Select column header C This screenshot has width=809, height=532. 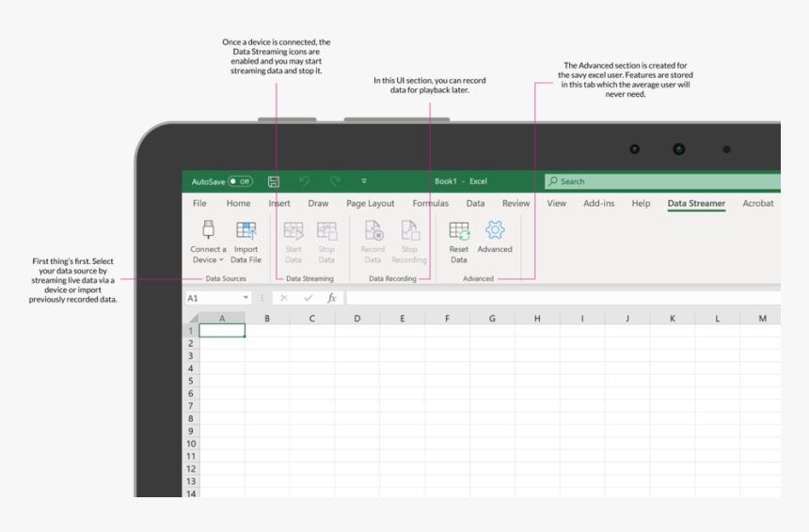pos(312,319)
